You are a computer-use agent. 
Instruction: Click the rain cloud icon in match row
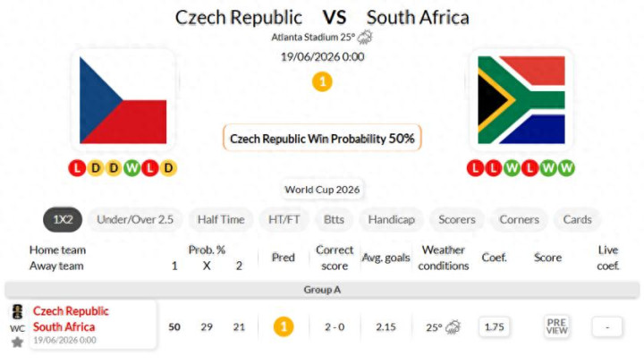click(453, 327)
